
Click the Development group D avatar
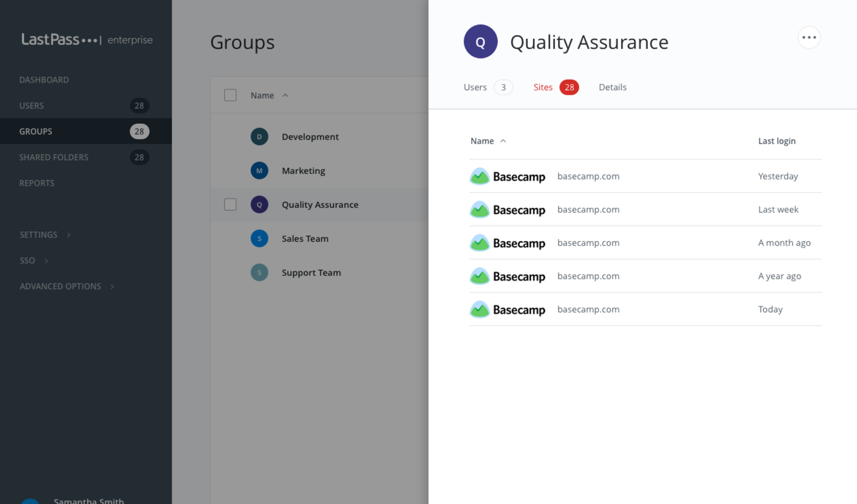tap(259, 137)
